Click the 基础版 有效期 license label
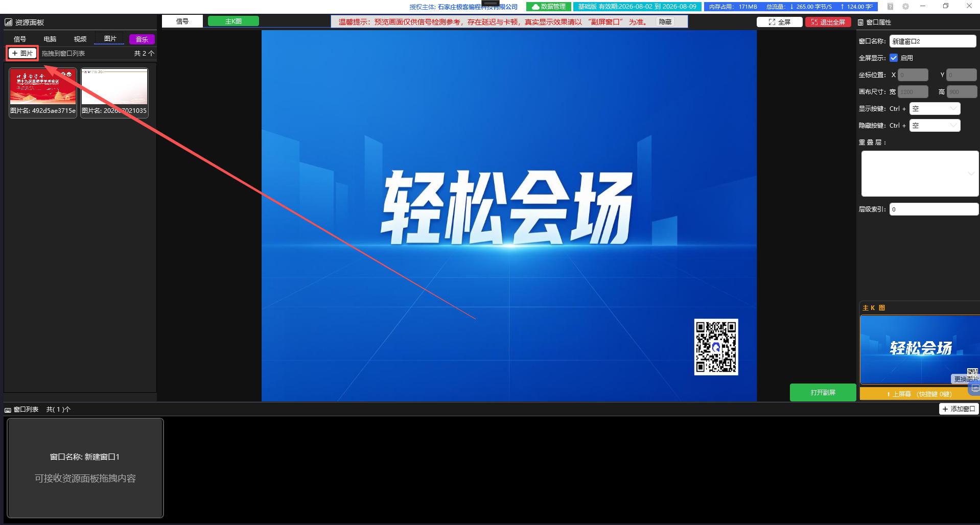 tap(637, 7)
